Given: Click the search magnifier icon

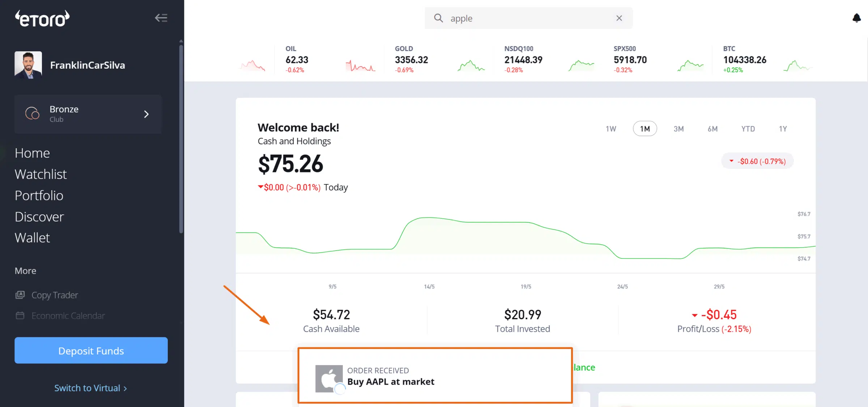Looking at the screenshot, I should (438, 18).
